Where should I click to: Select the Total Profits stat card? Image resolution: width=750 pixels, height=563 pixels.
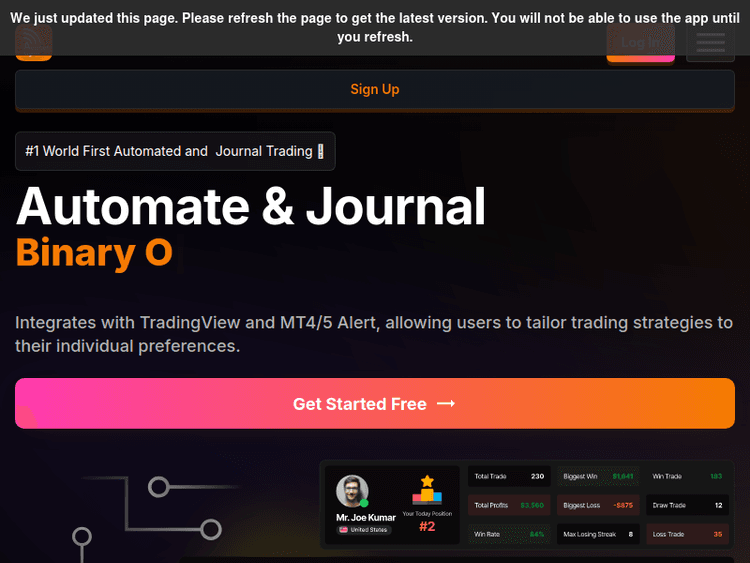[x=509, y=505]
